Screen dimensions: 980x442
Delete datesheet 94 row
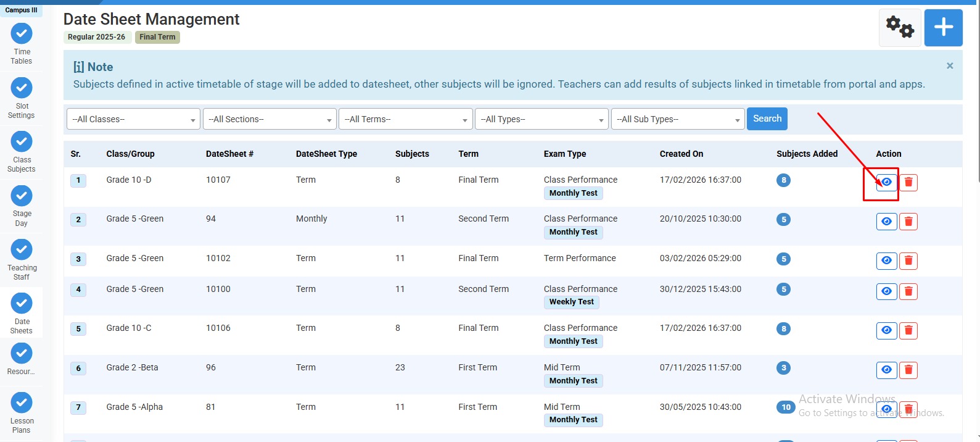[x=908, y=222]
